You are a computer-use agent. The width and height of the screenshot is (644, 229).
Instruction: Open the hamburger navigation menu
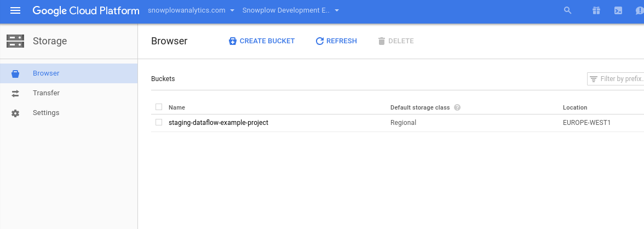click(x=15, y=10)
